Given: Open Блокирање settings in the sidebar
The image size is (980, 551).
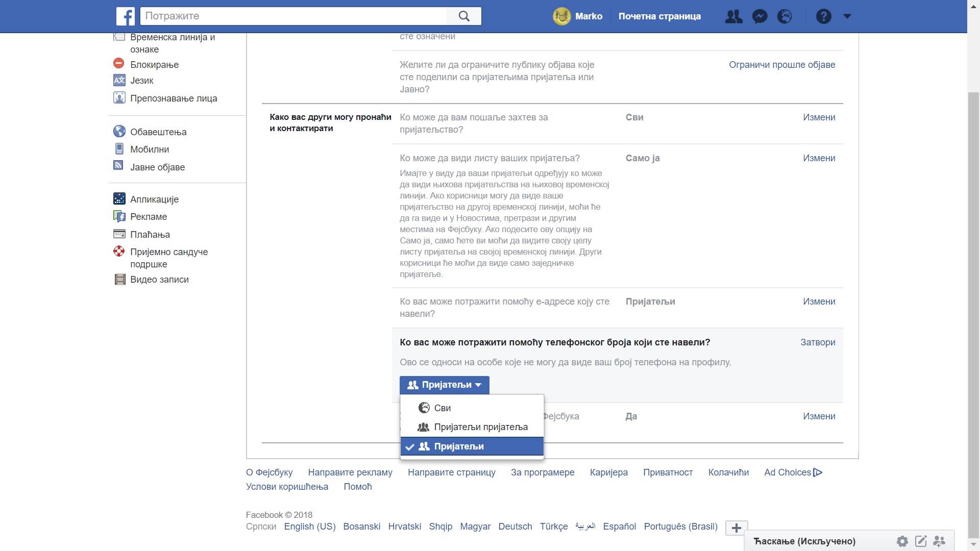Looking at the screenshot, I should [154, 64].
